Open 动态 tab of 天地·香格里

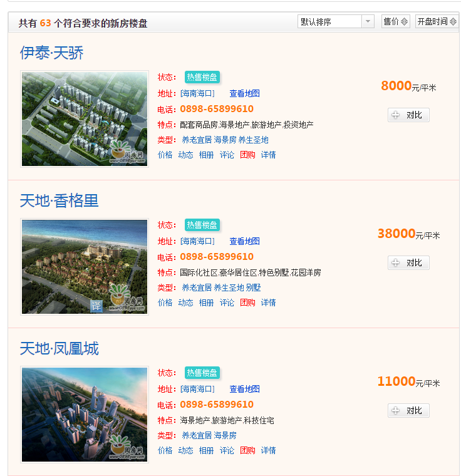[x=186, y=303]
